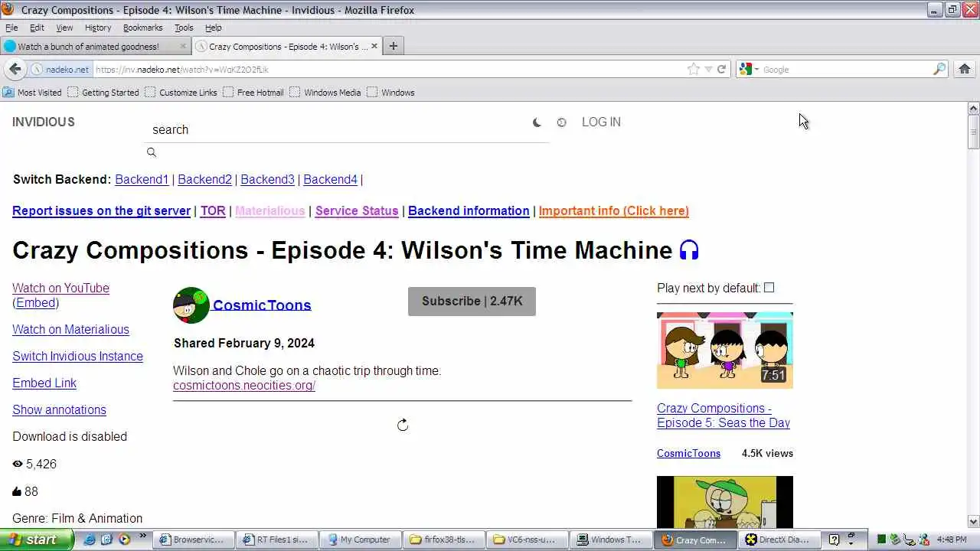Switch to Backend1
Screen dimensions: 980x551
coord(142,179)
